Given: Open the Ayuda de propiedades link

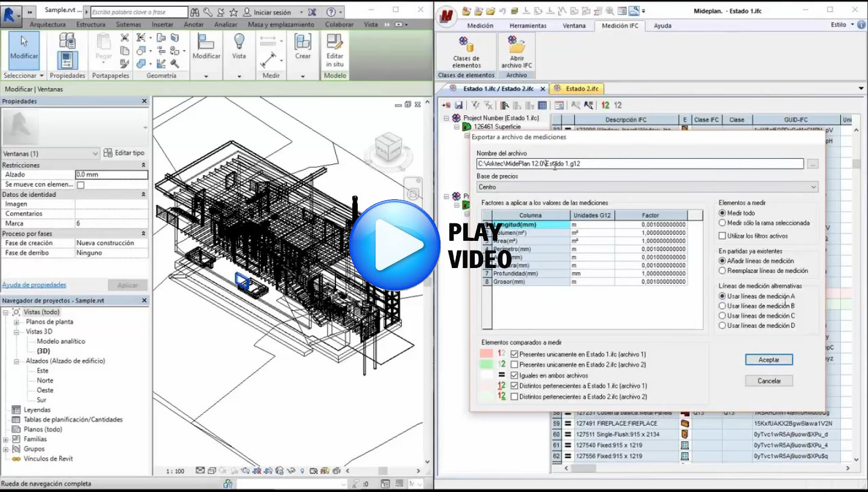Looking at the screenshot, I should coord(34,285).
